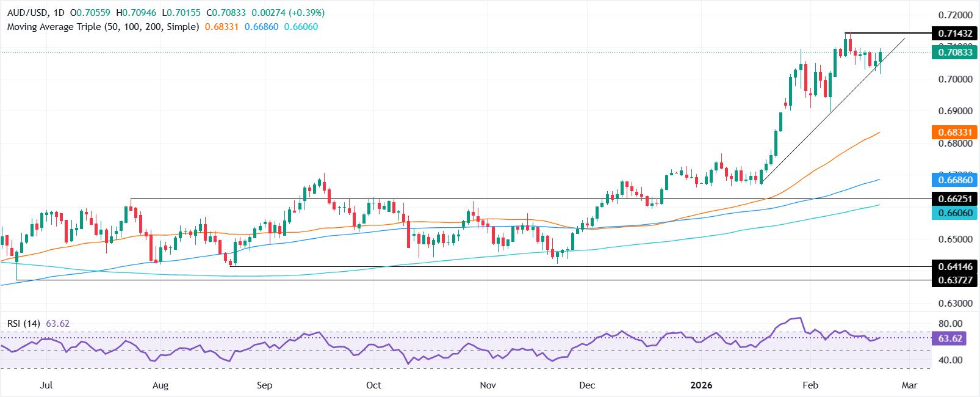Click the green current price tag 0.70833
The image size is (980, 397).
(x=954, y=53)
